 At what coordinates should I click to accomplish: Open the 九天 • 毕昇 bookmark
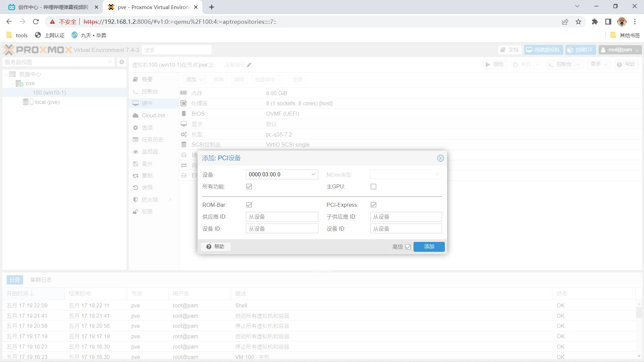point(89,35)
